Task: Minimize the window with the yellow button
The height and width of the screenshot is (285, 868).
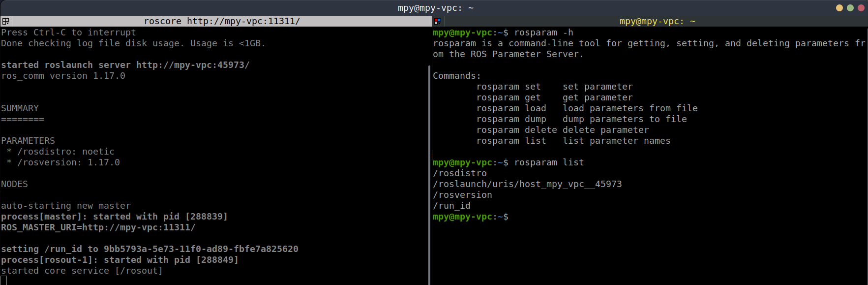Action: pyautogui.click(x=839, y=8)
